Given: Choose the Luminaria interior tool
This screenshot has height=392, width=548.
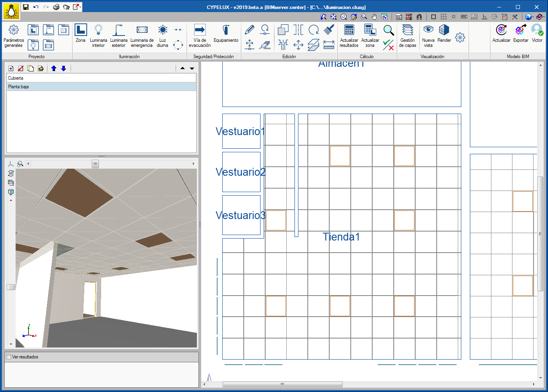Looking at the screenshot, I should (x=98, y=36).
